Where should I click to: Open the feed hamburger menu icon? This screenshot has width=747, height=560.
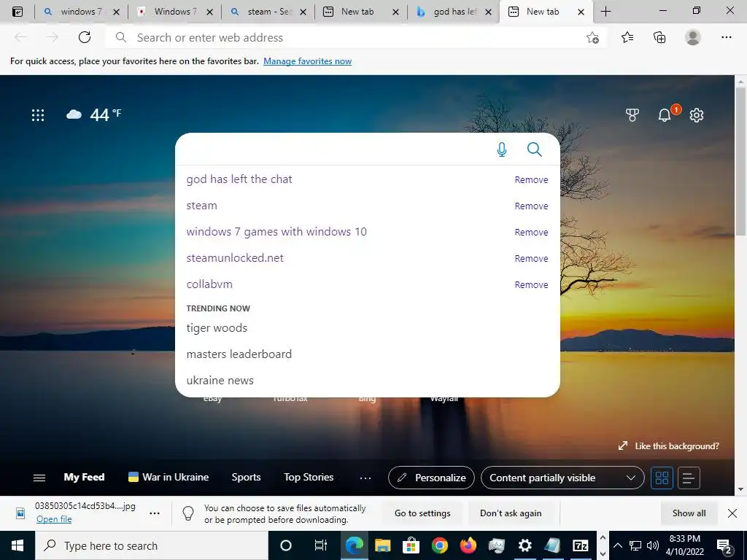point(39,478)
